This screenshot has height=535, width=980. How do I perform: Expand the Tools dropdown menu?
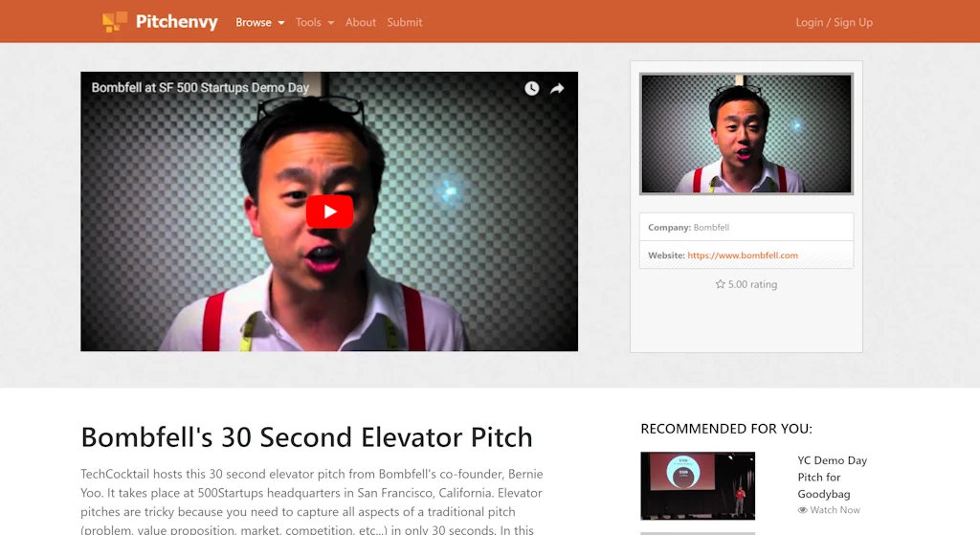(314, 23)
